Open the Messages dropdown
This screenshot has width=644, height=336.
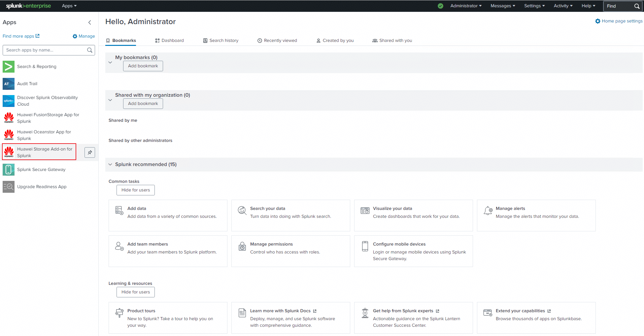click(x=503, y=6)
